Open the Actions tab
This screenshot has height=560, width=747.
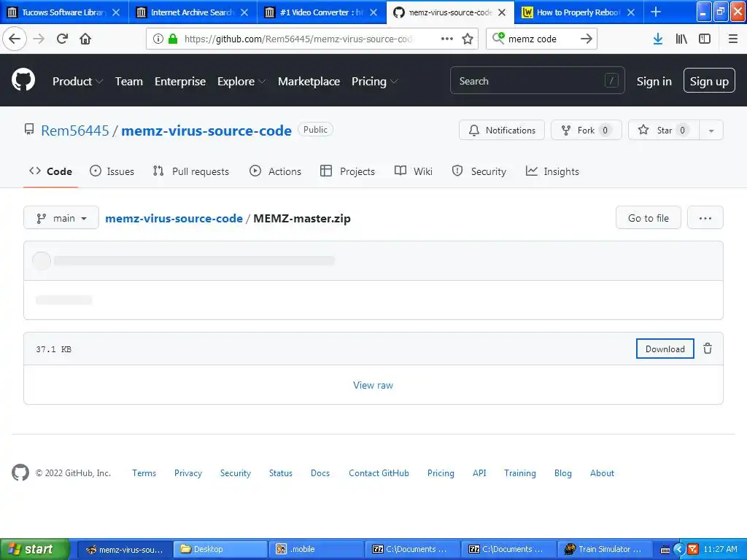[275, 171]
